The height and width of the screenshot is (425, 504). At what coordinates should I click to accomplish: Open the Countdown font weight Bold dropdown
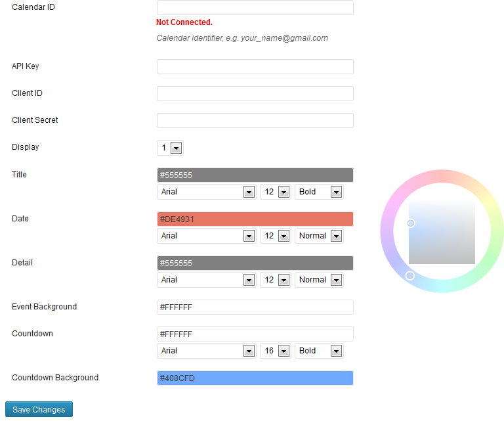(x=319, y=351)
